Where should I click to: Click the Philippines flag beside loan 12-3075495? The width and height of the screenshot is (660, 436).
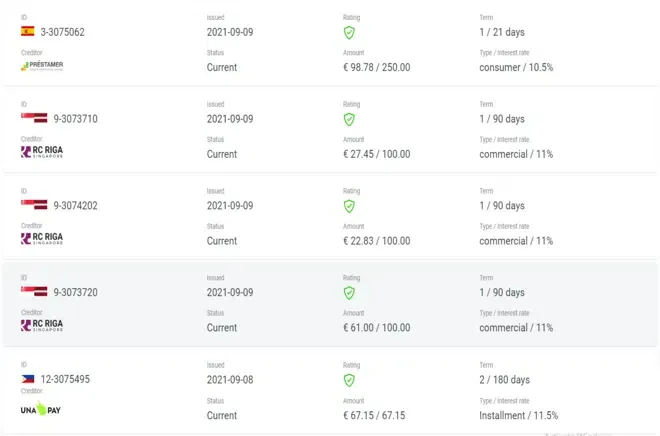tap(28, 379)
